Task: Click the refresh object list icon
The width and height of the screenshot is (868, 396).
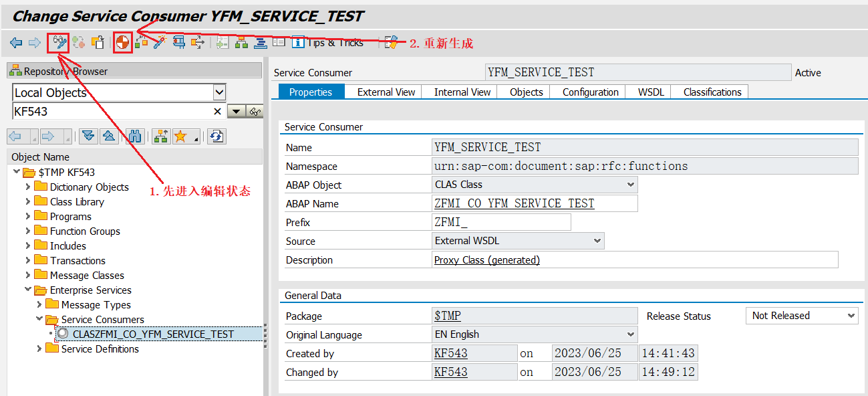Action: 216,136
